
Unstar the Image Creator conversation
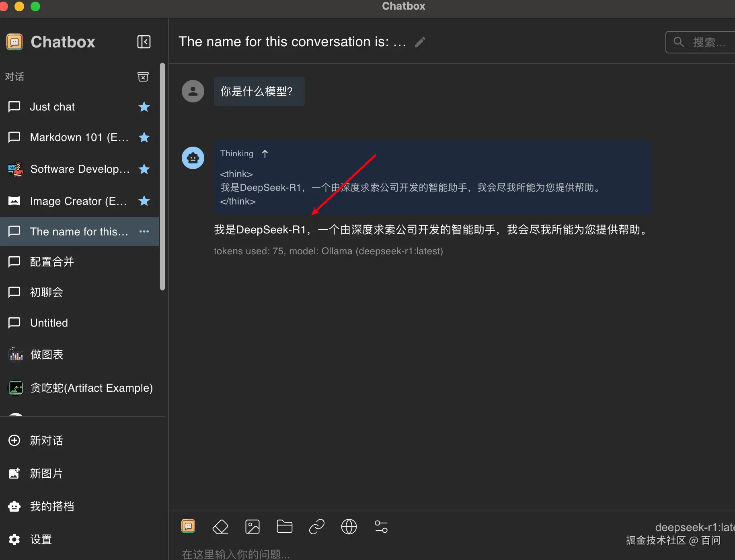pos(144,201)
